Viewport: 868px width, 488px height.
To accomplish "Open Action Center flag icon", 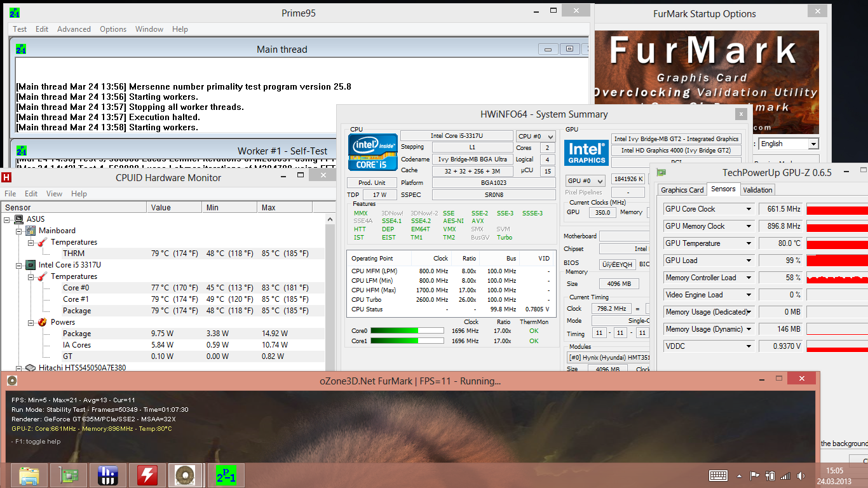I will coord(755,475).
